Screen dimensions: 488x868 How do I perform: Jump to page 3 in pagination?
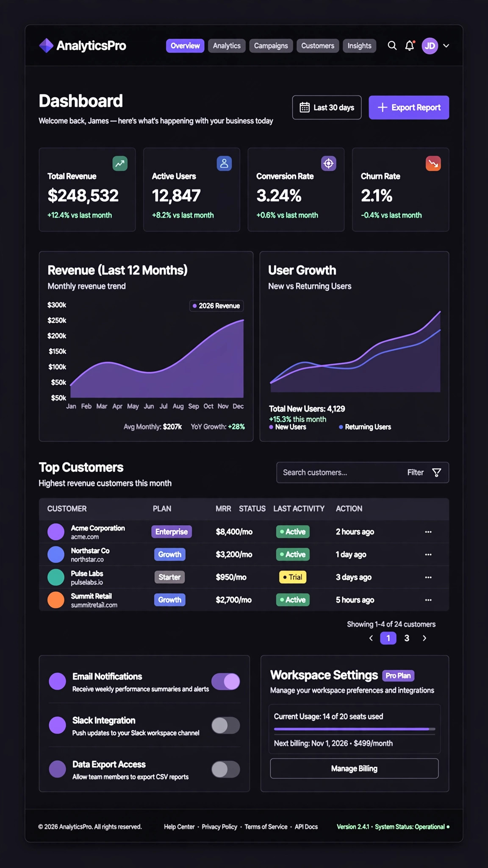pos(407,638)
